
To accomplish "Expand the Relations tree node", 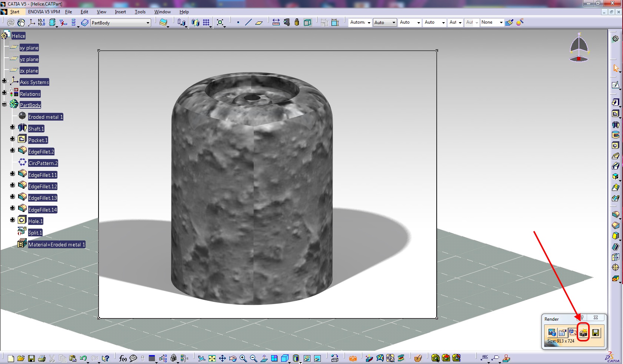I will pyautogui.click(x=4, y=92).
